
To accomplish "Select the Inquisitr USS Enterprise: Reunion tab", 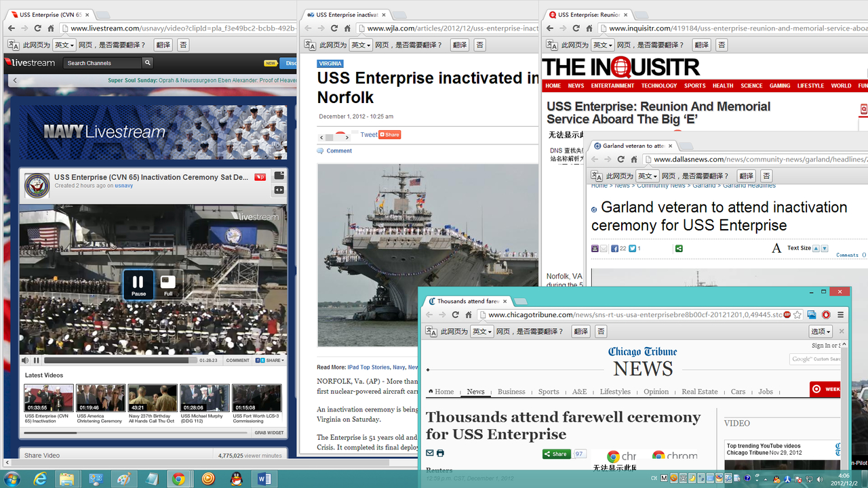I will pos(589,15).
